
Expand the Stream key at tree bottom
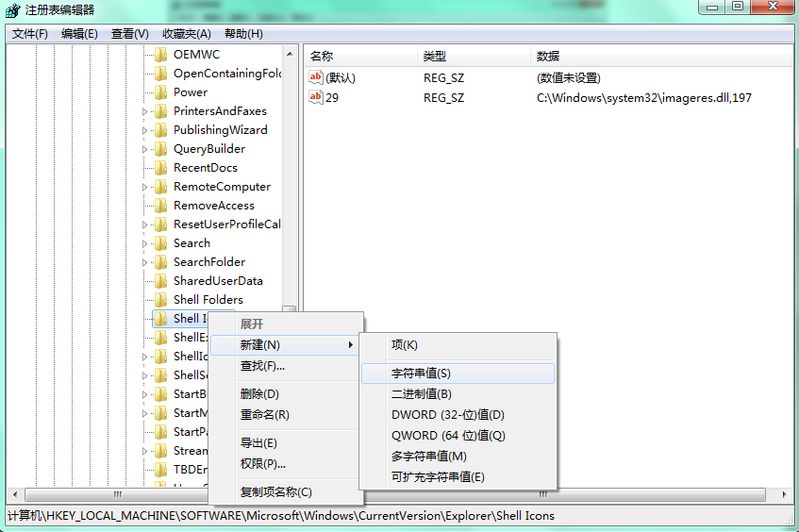tap(144, 451)
